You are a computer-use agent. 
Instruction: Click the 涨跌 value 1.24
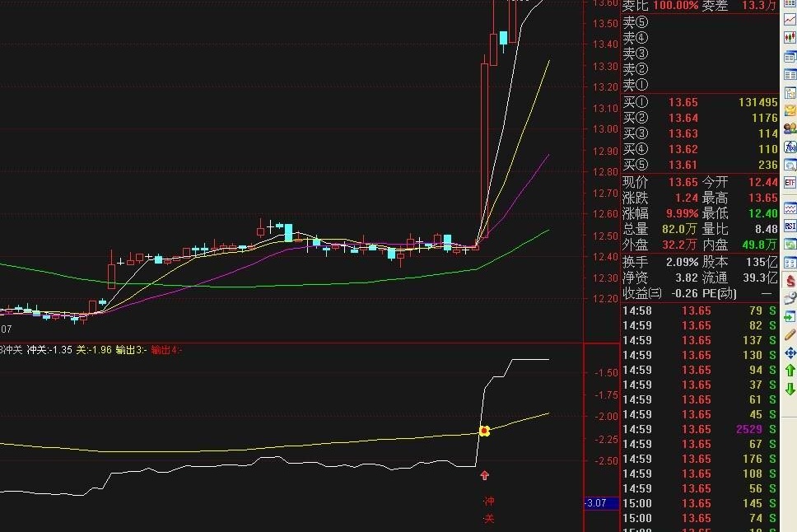687,198
